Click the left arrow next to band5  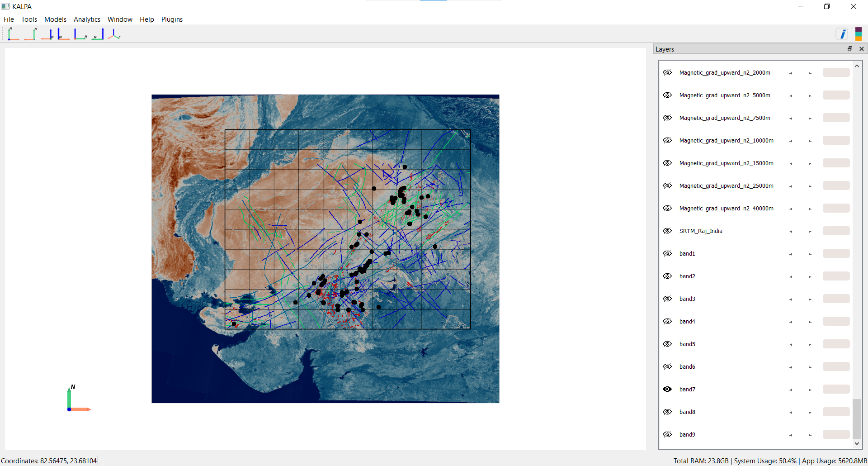[x=791, y=344]
